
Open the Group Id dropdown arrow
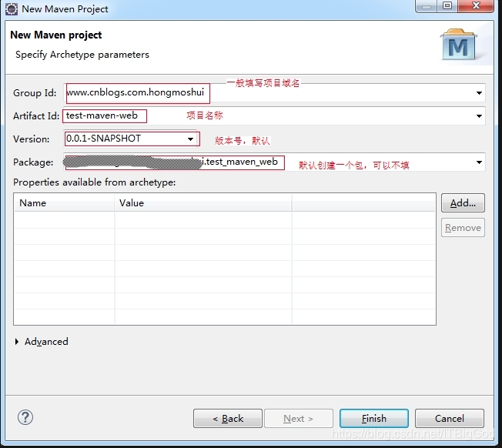click(479, 93)
